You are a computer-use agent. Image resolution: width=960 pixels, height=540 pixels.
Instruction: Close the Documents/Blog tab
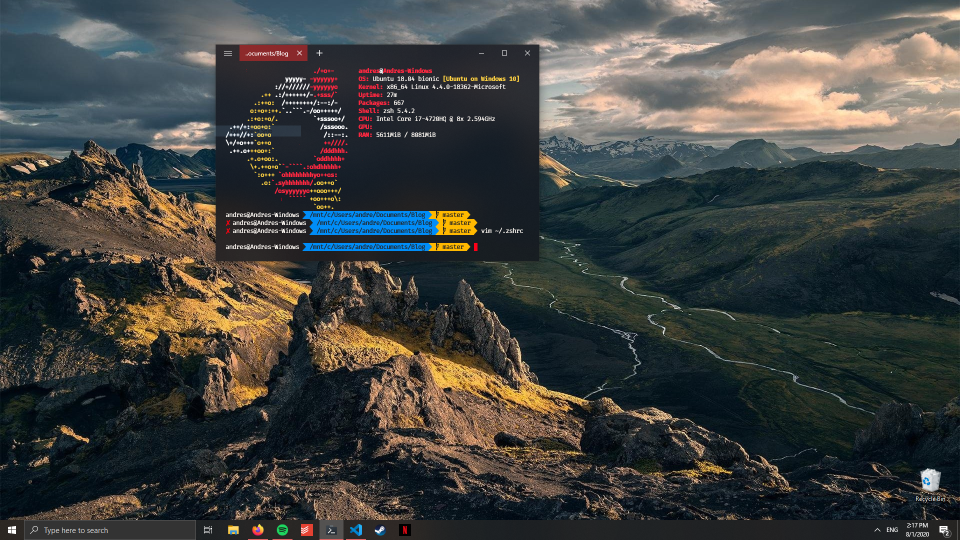[x=299, y=53]
